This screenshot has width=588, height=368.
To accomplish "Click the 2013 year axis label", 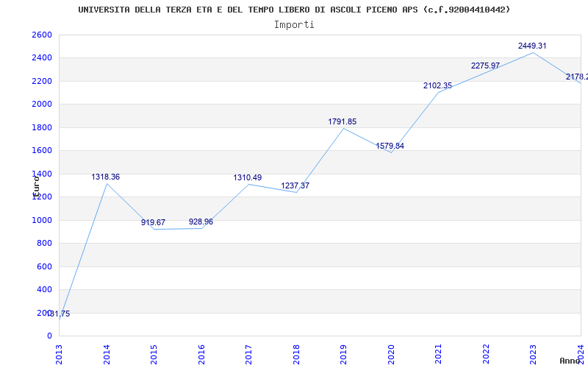I will tap(59, 354).
